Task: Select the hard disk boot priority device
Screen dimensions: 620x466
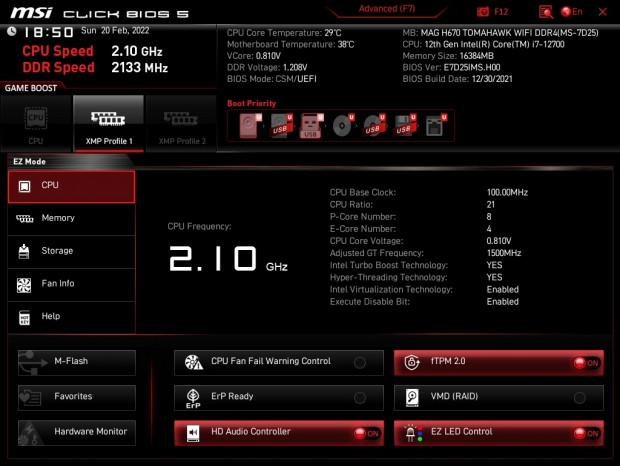Action: (249, 126)
